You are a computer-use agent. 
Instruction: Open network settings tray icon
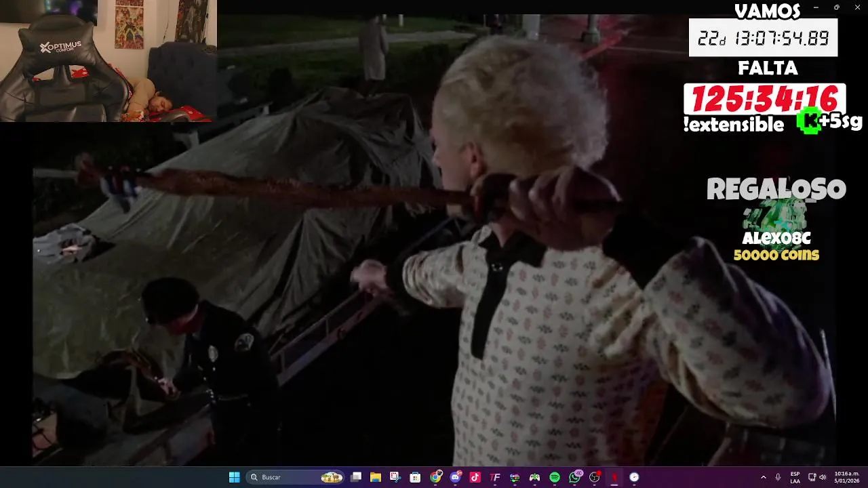(x=812, y=477)
